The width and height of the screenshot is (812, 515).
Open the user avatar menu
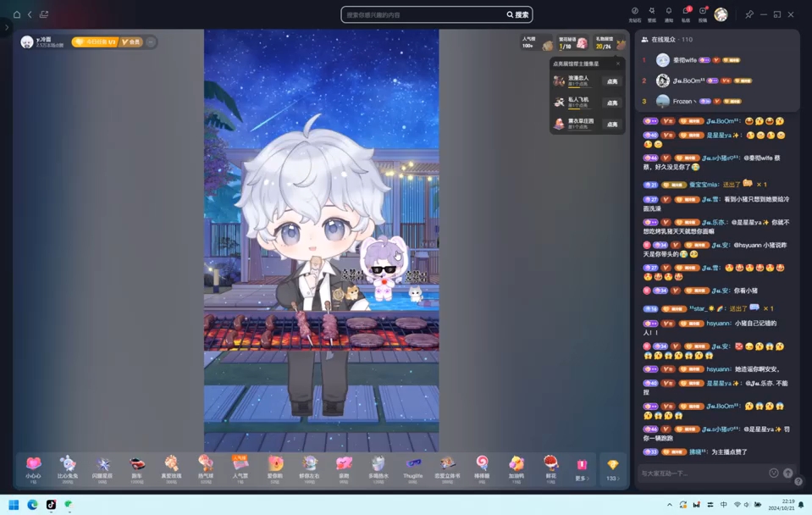coord(721,14)
